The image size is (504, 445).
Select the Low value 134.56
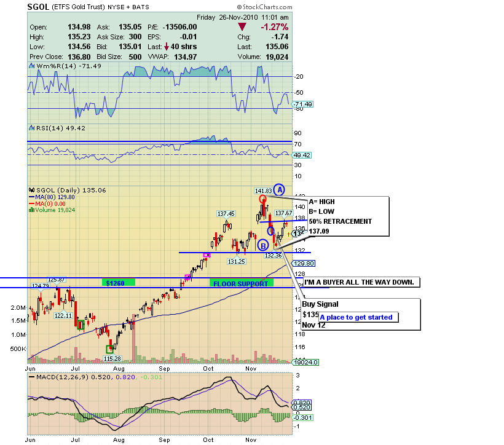tap(79, 47)
